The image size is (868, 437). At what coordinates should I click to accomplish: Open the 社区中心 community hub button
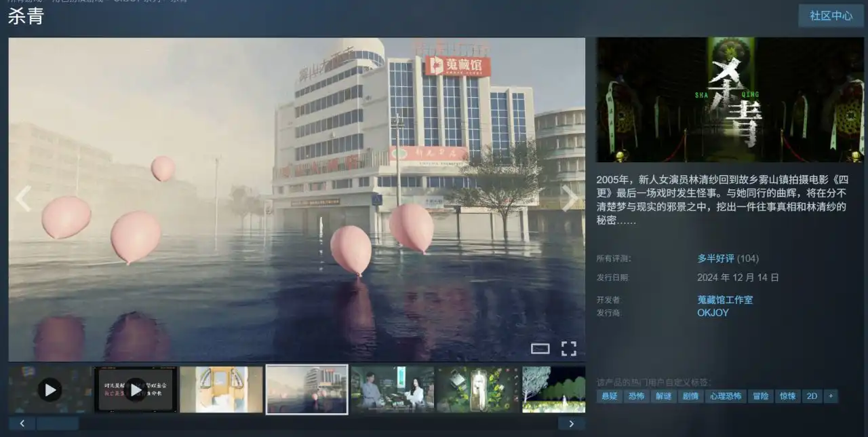pyautogui.click(x=831, y=16)
